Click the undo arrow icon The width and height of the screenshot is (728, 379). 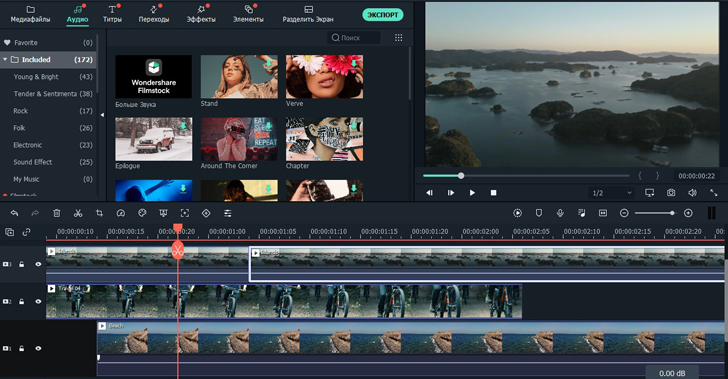point(14,213)
